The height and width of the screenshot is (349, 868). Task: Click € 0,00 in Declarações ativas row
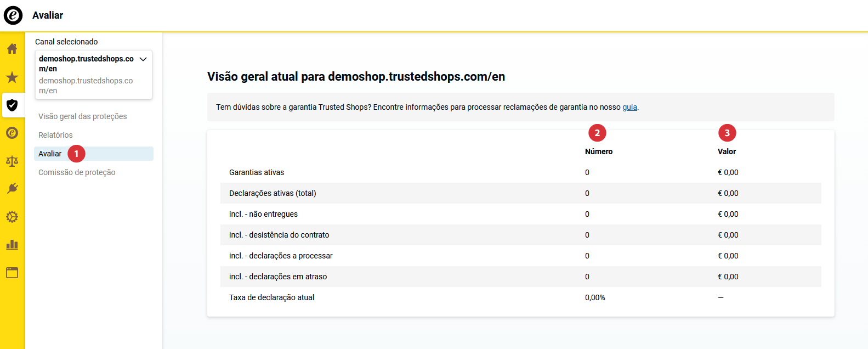(728, 193)
